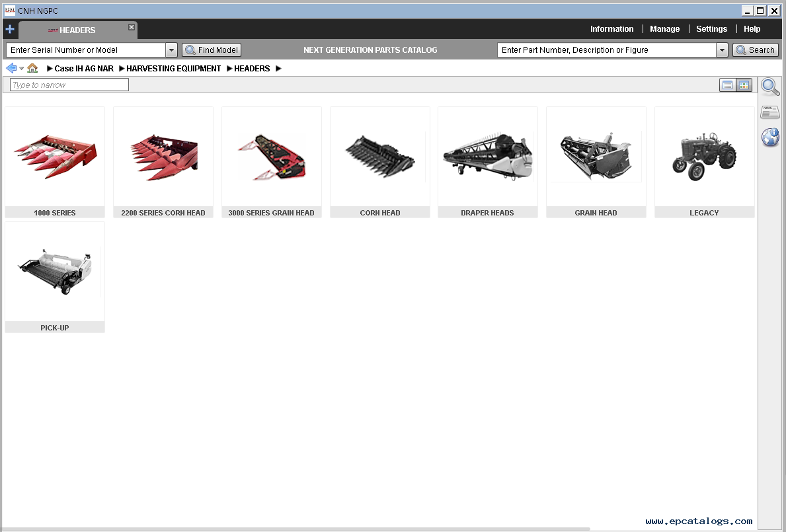Click the 3000 SERIES GRAIN HEAD label
This screenshot has height=532, width=786.
[272, 212]
